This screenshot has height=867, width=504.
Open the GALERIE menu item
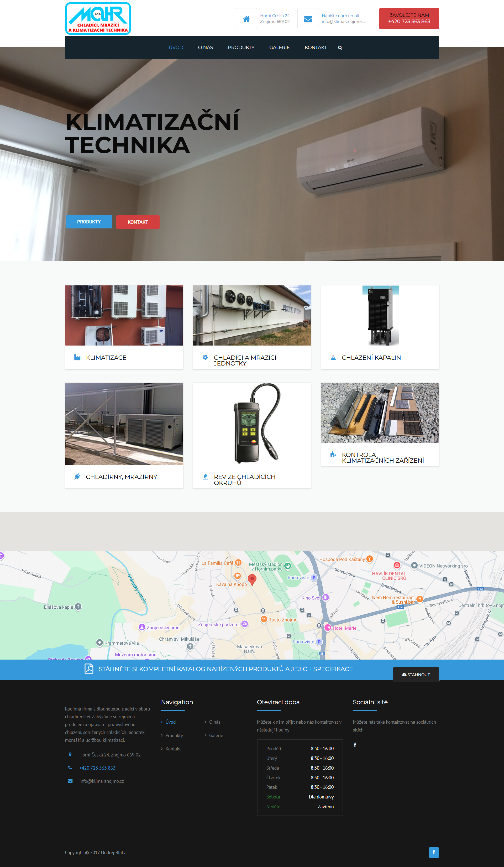[x=279, y=48]
